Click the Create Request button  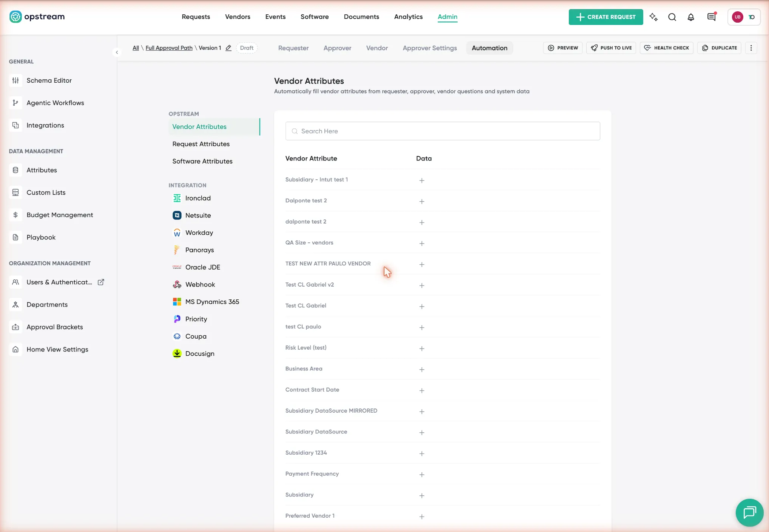[x=605, y=17]
